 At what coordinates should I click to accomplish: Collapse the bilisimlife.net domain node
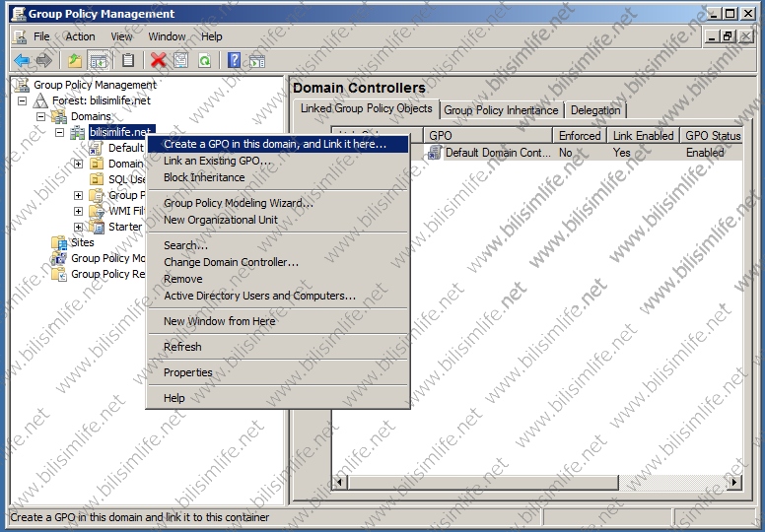(x=59, y=132)
